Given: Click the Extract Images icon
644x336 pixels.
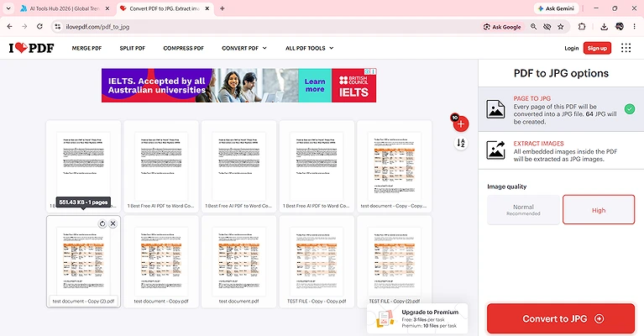Looking at the screenshot, I should 495,150.
